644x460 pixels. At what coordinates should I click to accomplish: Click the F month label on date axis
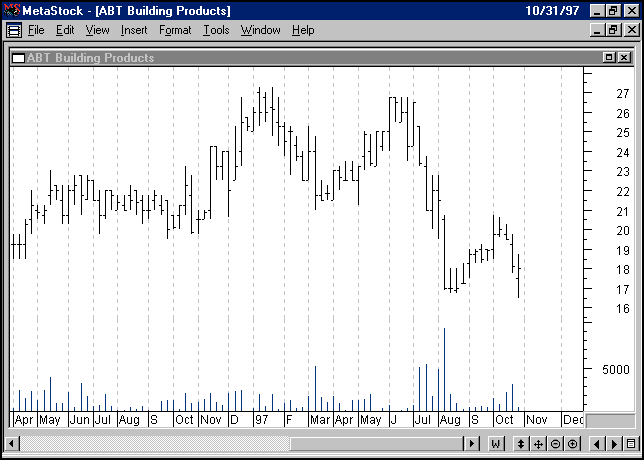[x=289, y=420]
